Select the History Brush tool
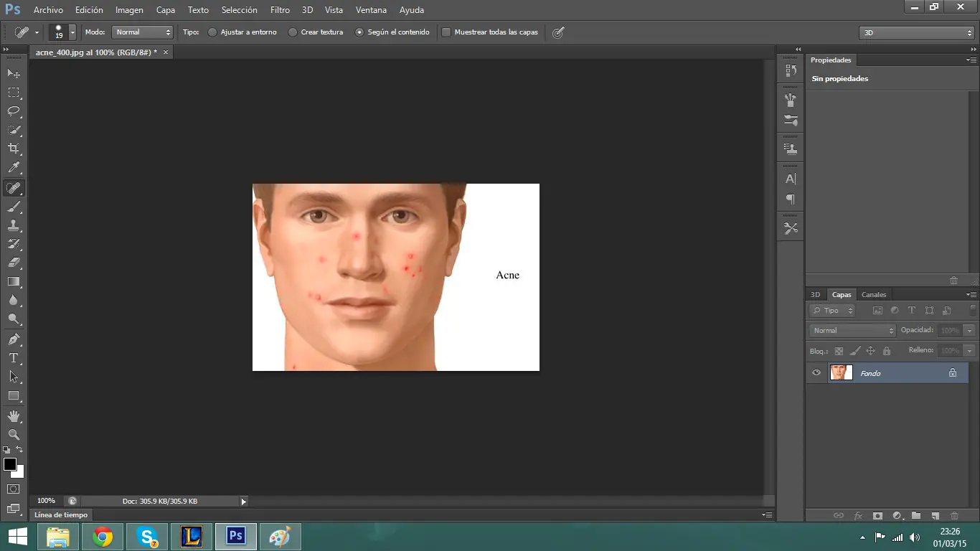 (14, 244)
